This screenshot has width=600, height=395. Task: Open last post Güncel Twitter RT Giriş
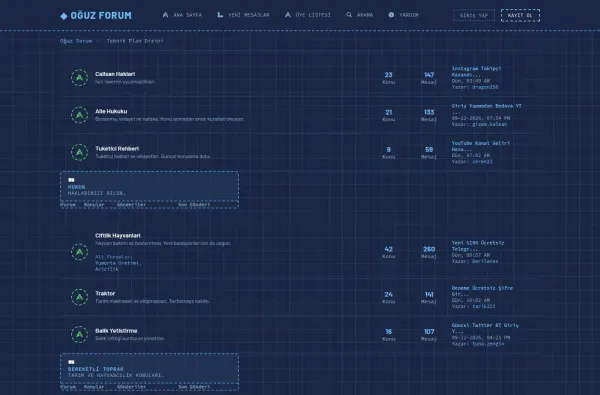[485, 328]
